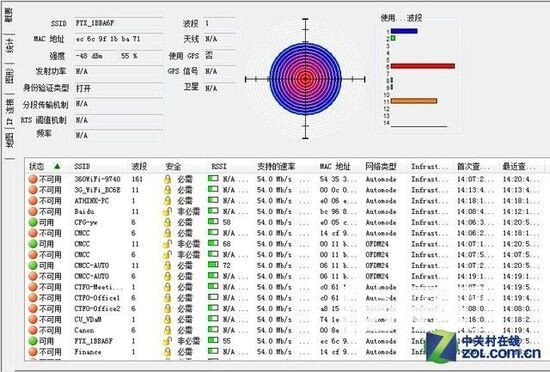Click the green status icon for FYX_1BBA6F
550x372 pixels.
[x=33, y=341]
